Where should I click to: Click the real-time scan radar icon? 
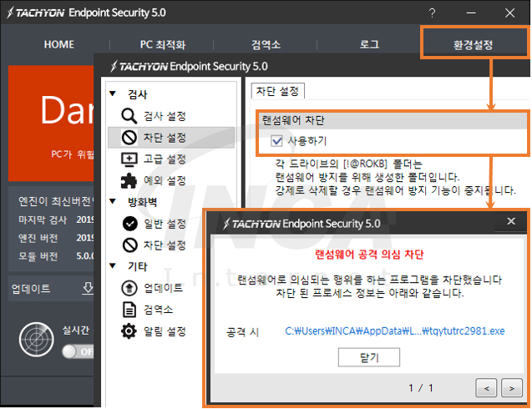point(37,340)
